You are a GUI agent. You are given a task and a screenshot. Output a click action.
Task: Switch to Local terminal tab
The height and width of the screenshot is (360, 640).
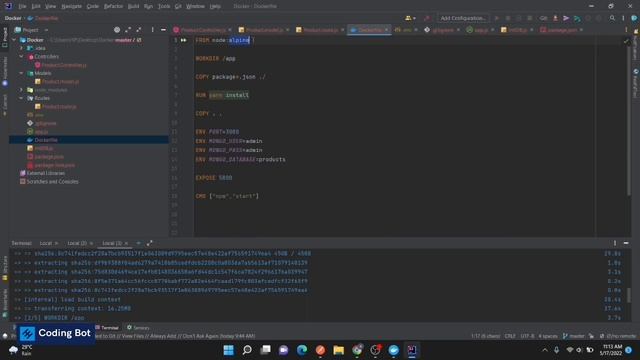[46, 243]
